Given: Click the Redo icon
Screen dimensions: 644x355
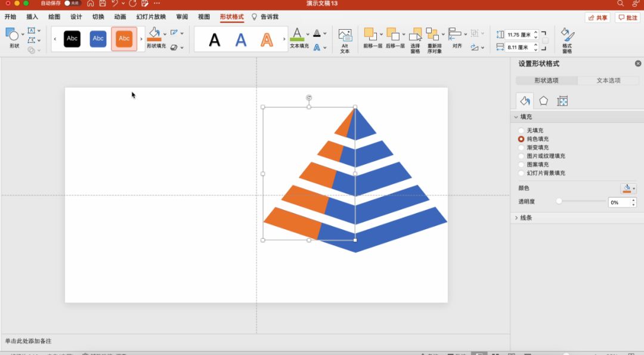Looking at the screenshot, I should [x=132, y=4].
